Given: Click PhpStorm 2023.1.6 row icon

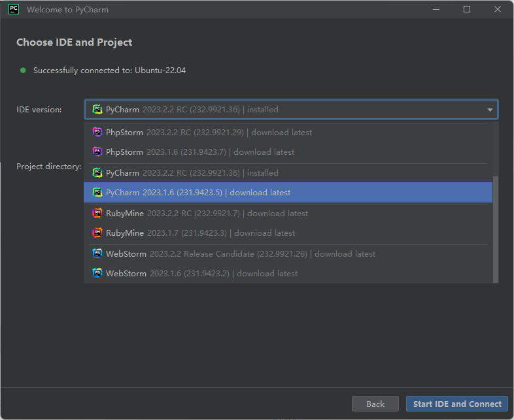Looking at the screenshot, I should pyautogui.click(x=97, y=152).
